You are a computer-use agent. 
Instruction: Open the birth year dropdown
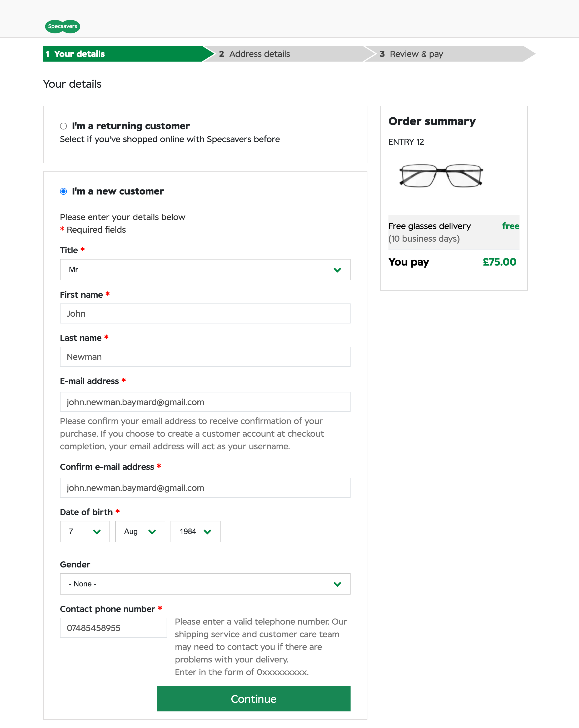point(195,531)
